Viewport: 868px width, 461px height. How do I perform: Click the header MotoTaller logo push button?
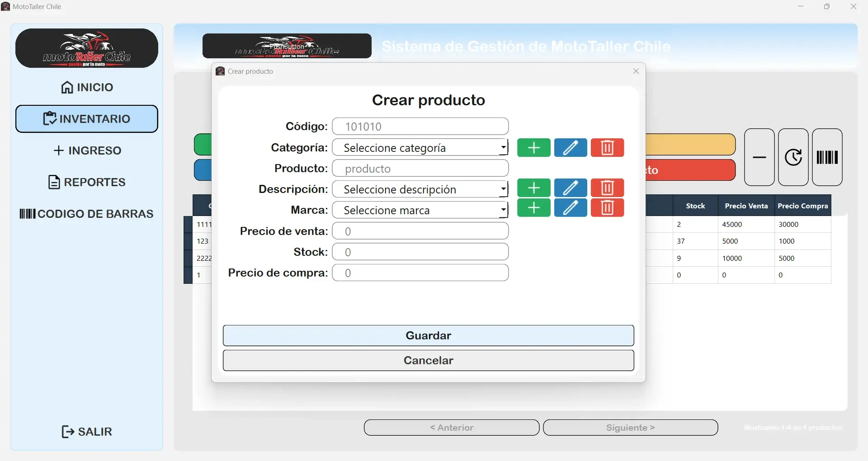287,46
